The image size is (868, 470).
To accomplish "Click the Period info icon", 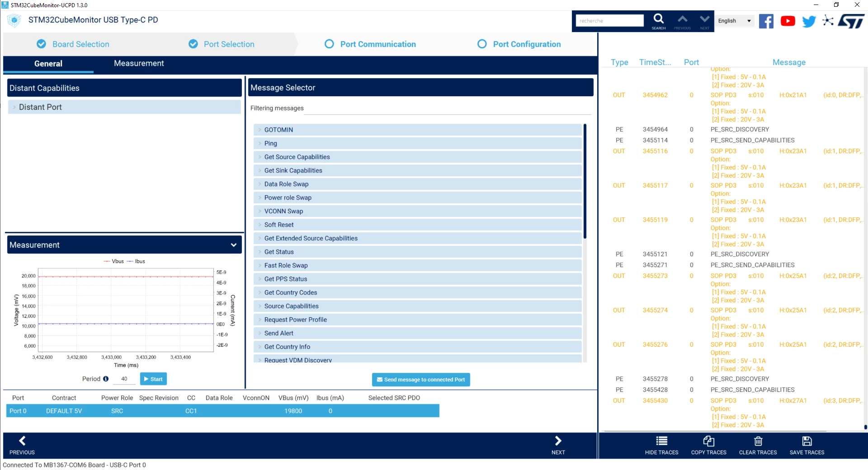I will pyautogui.click(x=106, y=379).
